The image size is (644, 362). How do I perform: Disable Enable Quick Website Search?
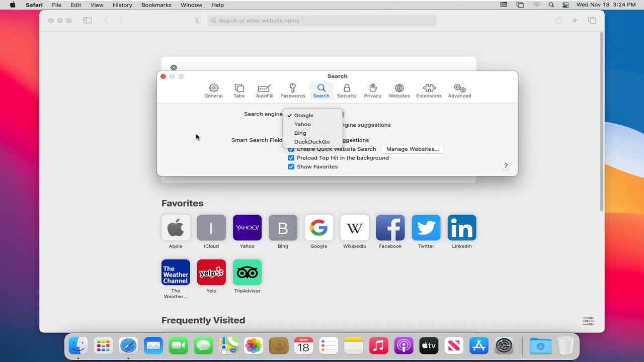click(x=291, y=149)
